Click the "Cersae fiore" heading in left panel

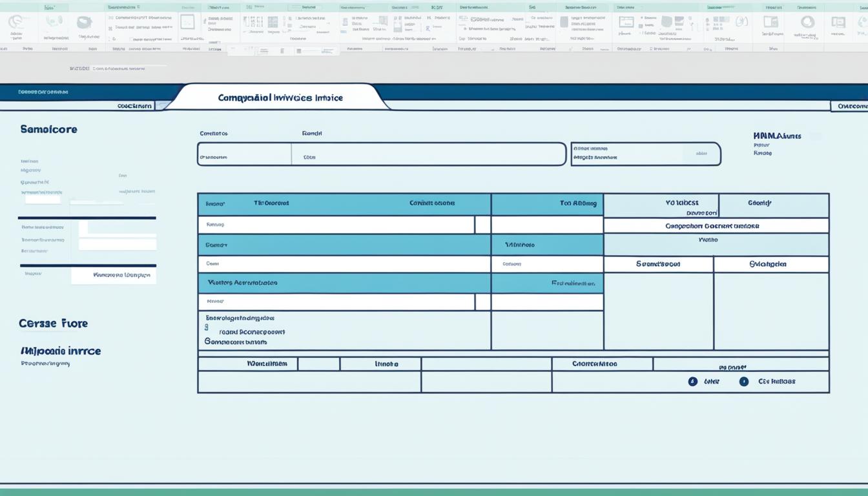53,324
